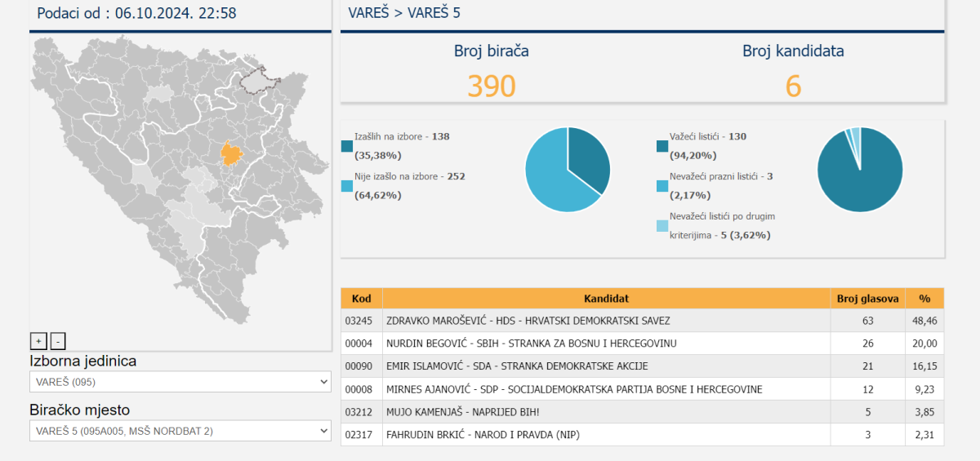Click the 'Nevažeći listići po drugim kriterijima' swatch
This screenshot has width=980, height=461.
pyautogui.click(x=662, y=226)
